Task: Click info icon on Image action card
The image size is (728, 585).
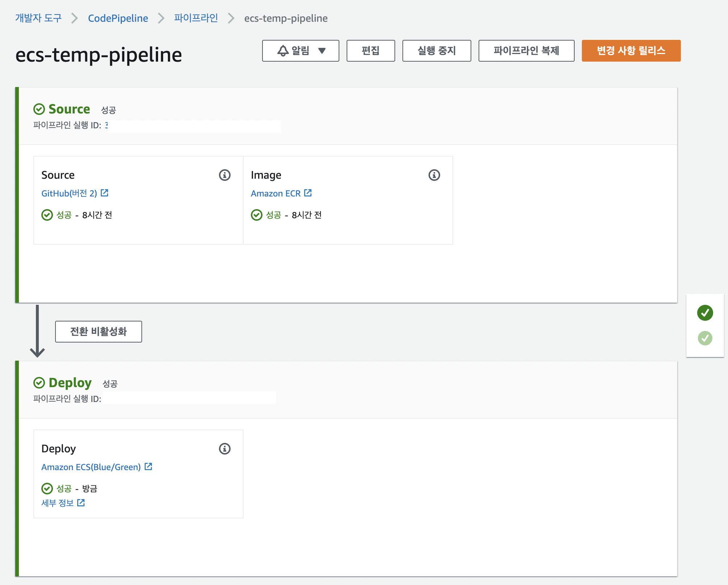Action: [x=434, y=175]
